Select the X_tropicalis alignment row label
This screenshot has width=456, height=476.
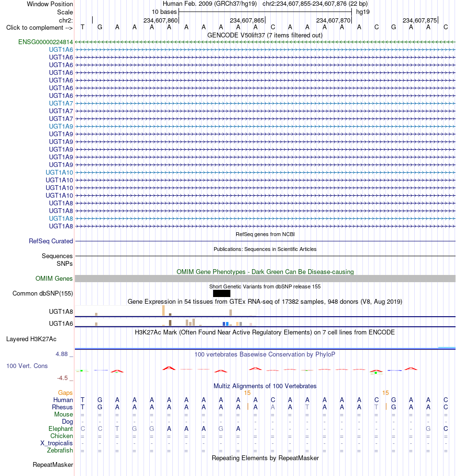tap(57, 443)
